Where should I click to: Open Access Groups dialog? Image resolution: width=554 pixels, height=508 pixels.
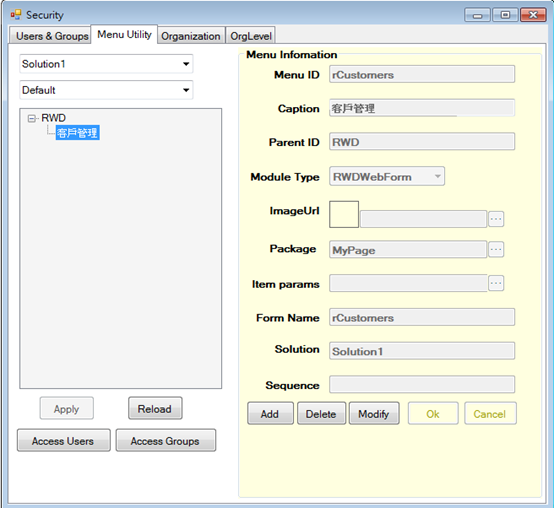(x=165, y=441)
